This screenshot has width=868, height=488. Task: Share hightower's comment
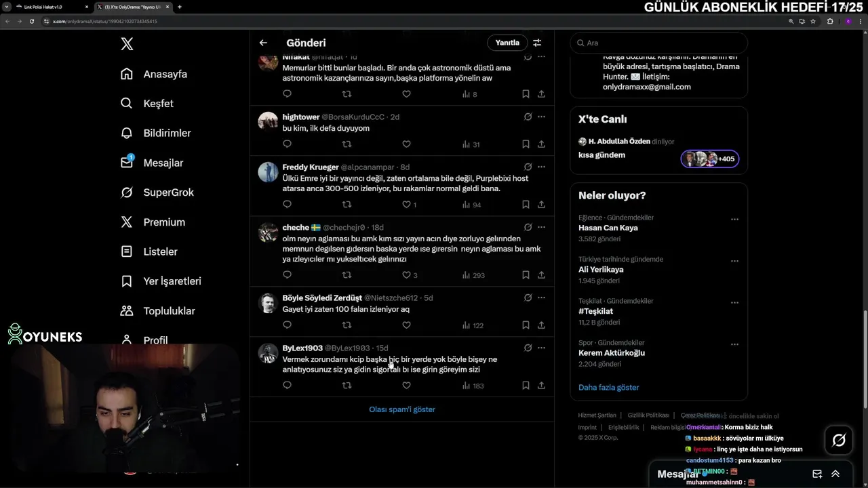point(541,144)
